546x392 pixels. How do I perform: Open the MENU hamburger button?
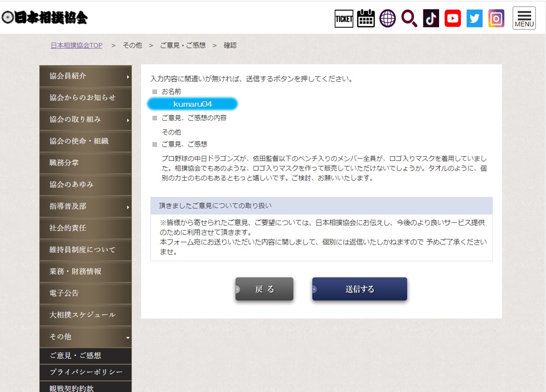tap(524, 18)
